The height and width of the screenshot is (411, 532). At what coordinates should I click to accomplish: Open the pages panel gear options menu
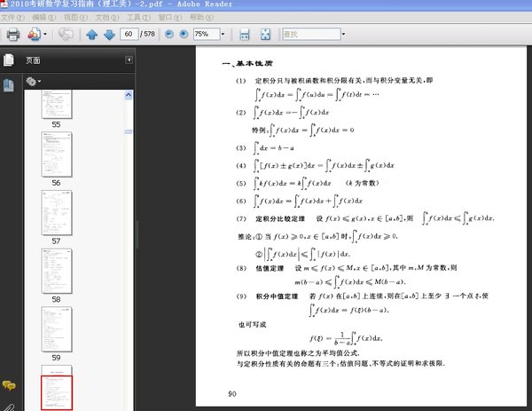pos(34,82)
